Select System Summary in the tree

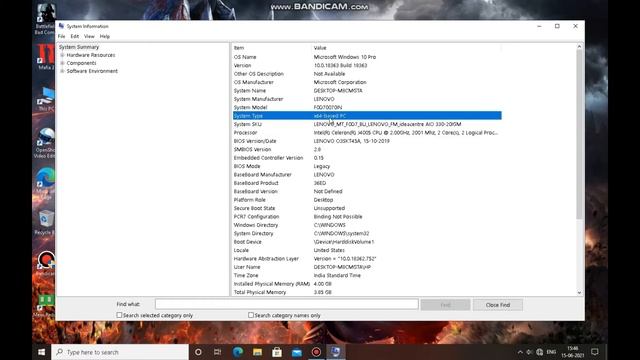point(79,47)
